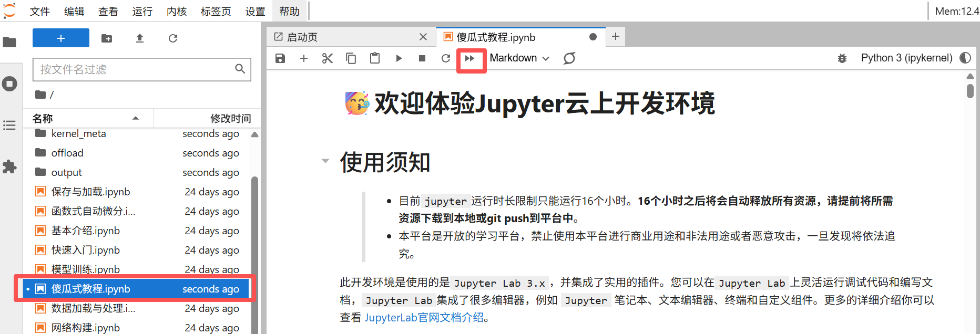Click the search magnifier in filter box
This screenshot has width=980, height=334.
click(240, 69)
